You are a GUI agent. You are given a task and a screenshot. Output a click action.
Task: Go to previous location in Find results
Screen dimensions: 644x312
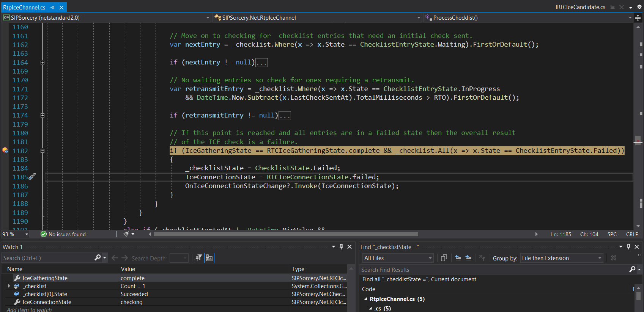(x=458, y=258)
